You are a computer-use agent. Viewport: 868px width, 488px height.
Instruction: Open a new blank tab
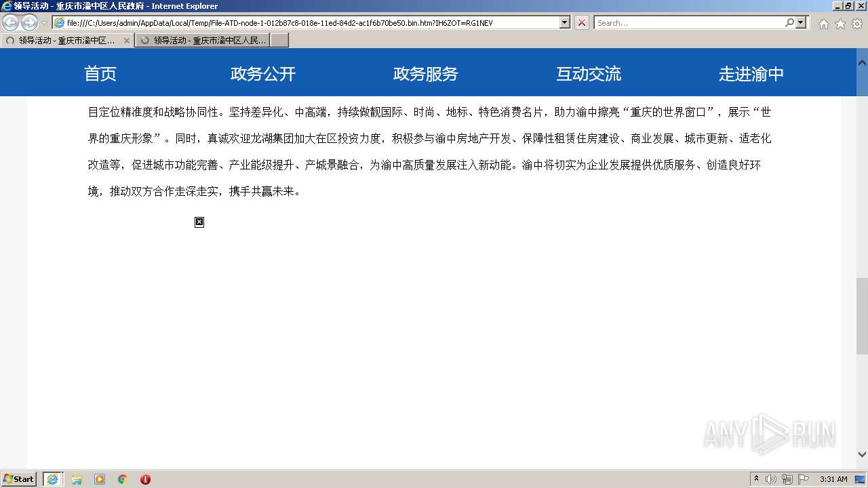[279, 41]
